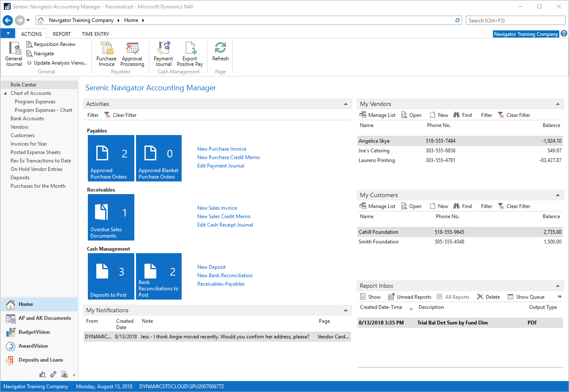Select the Trial Bal Det Sum report row
The image size is (569, 392).
pos(460,323)
